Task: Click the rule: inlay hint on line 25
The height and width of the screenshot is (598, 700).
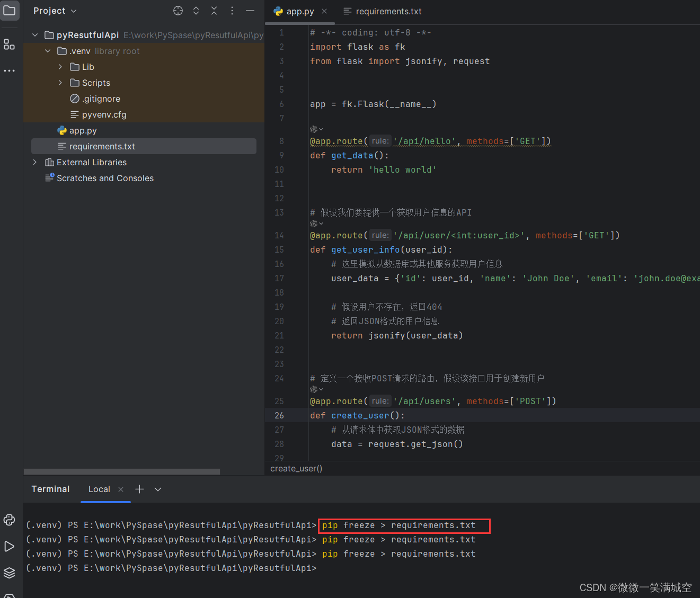Action: (380, 401)
